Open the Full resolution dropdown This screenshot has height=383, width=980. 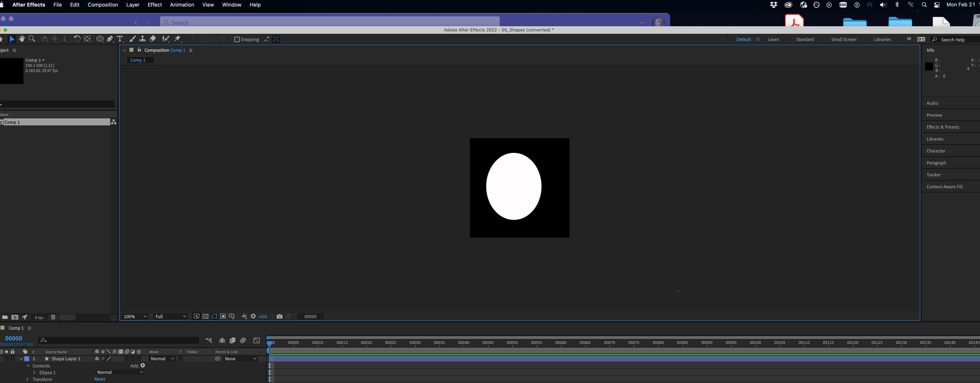point(170,317)
